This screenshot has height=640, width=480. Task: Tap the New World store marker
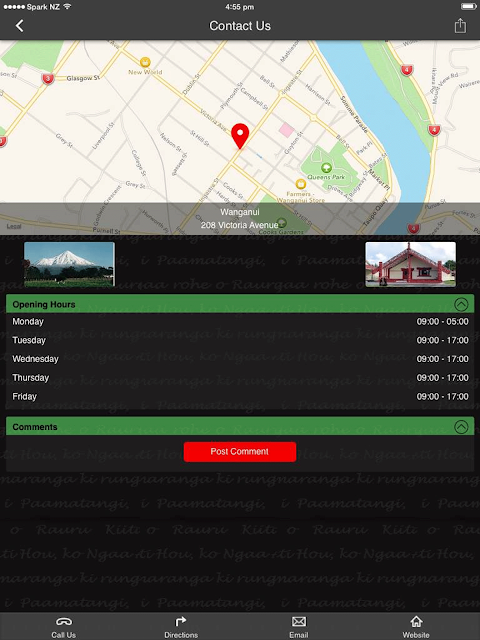145,62
